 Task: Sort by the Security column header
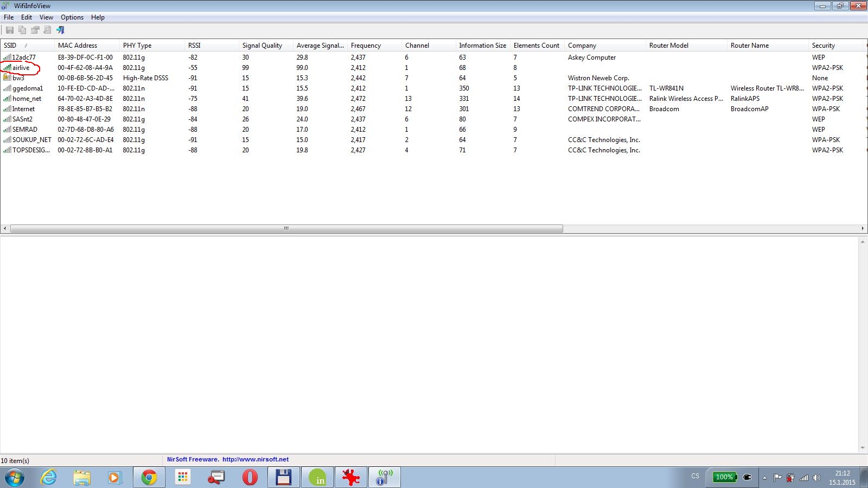(835, 46)
